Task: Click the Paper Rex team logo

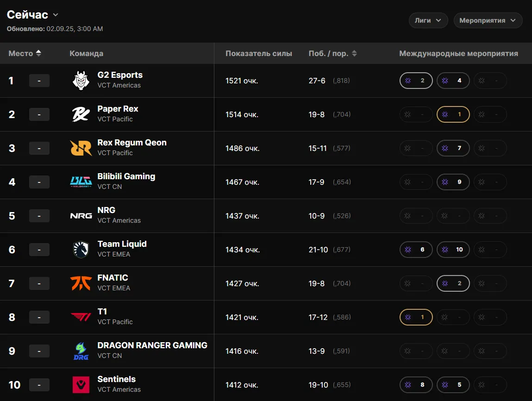Action: tap(81, 114)
